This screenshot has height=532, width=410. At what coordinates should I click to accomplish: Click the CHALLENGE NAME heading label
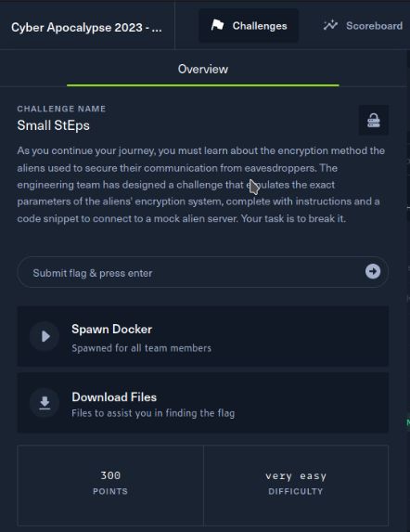coord(61,109)
